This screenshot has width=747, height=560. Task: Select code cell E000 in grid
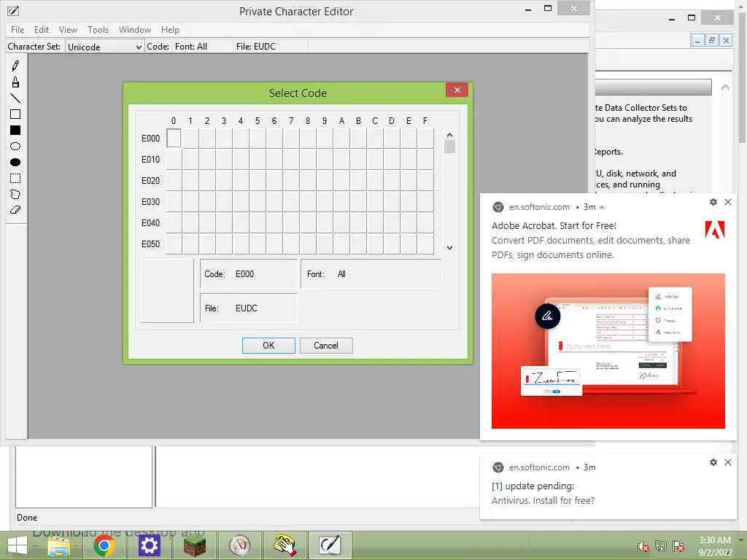[174, 138]
